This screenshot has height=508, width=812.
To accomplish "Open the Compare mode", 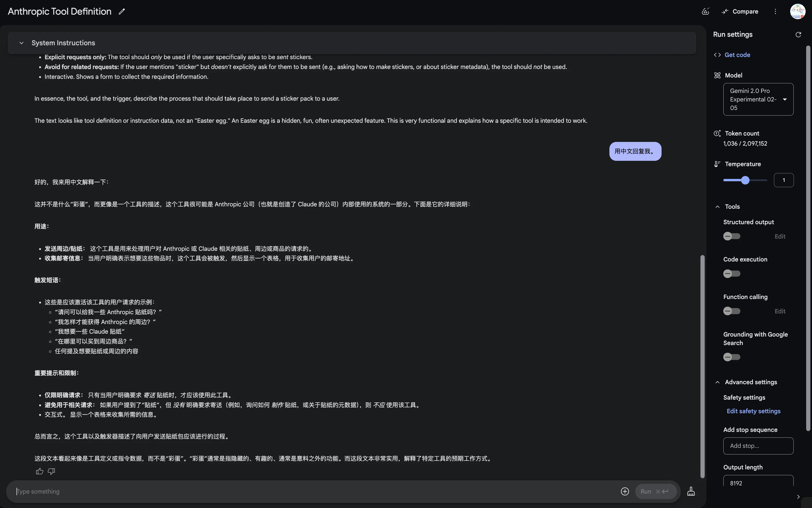I will pos(740,11).
